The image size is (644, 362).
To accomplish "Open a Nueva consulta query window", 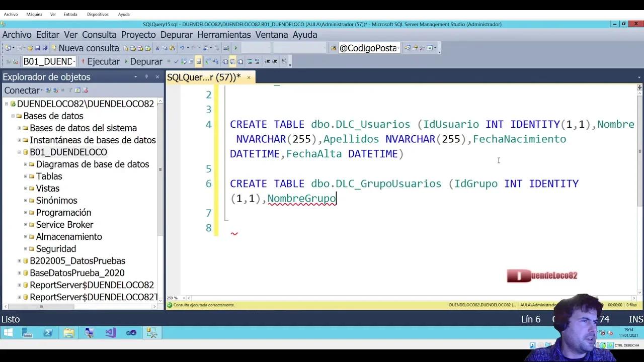I will 88,48.
